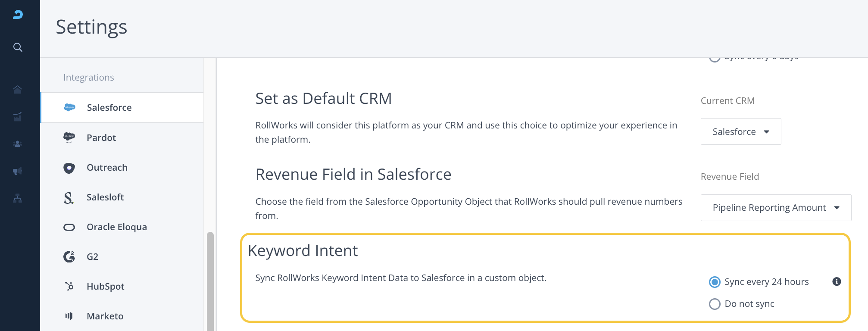Viewport: 868px width, 331px height.
Task: Open the HubSpot integration
Action: click(105, 287)
